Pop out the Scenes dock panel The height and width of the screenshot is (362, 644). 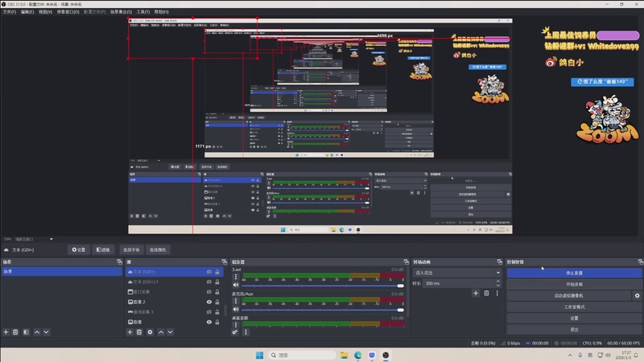click(119, 262)
